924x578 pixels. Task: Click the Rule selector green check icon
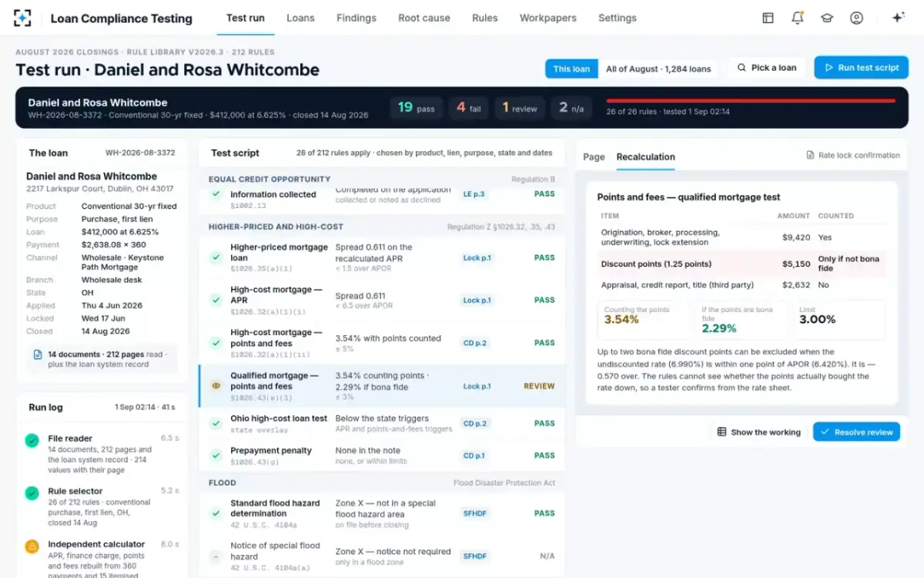(x=32, y=493)
